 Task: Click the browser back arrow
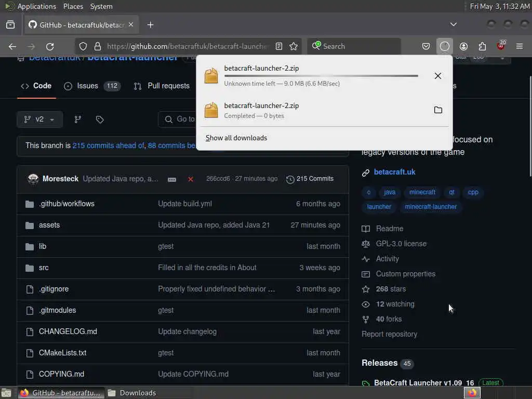[x=12, y=46]
